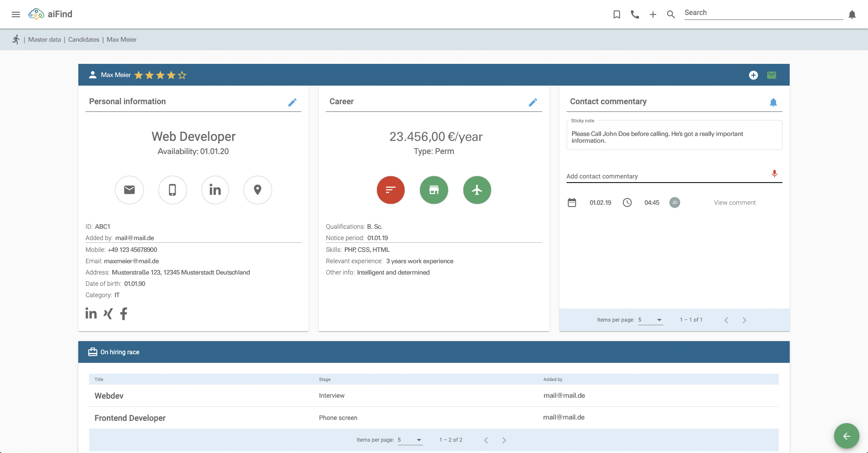The height and width of the screenshot is (453, 868).
Task: Click the comment time clock icon
Action: (x=627, y=202)
